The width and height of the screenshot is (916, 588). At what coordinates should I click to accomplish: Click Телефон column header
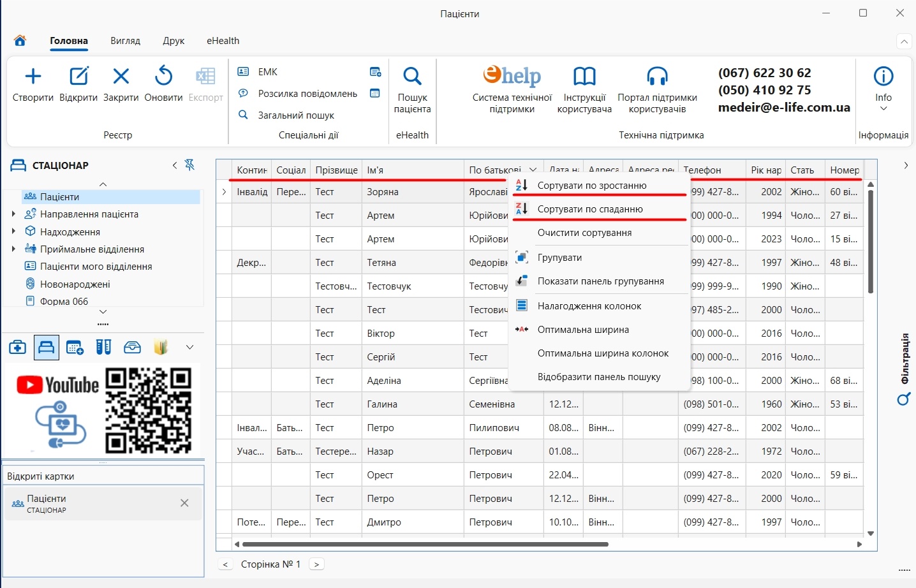[712, 170]
